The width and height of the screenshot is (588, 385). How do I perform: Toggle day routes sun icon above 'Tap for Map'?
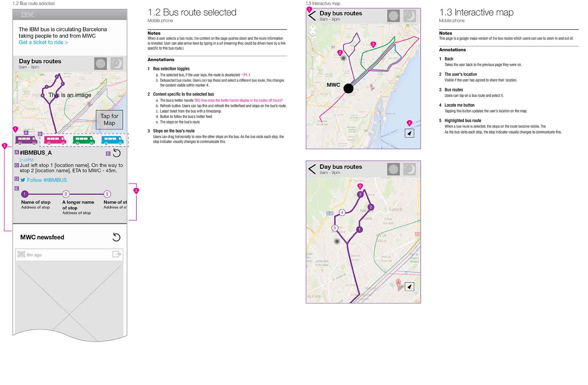click(100, 64)
